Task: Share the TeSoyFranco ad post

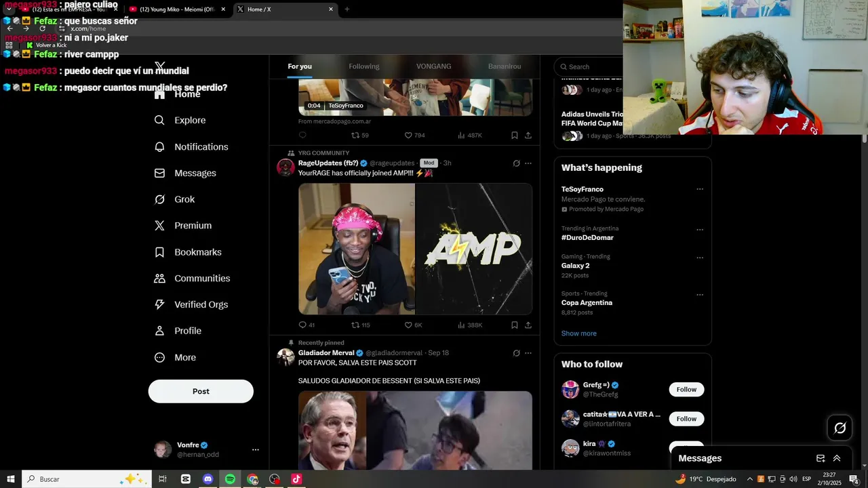Action: tap(528, 135)
